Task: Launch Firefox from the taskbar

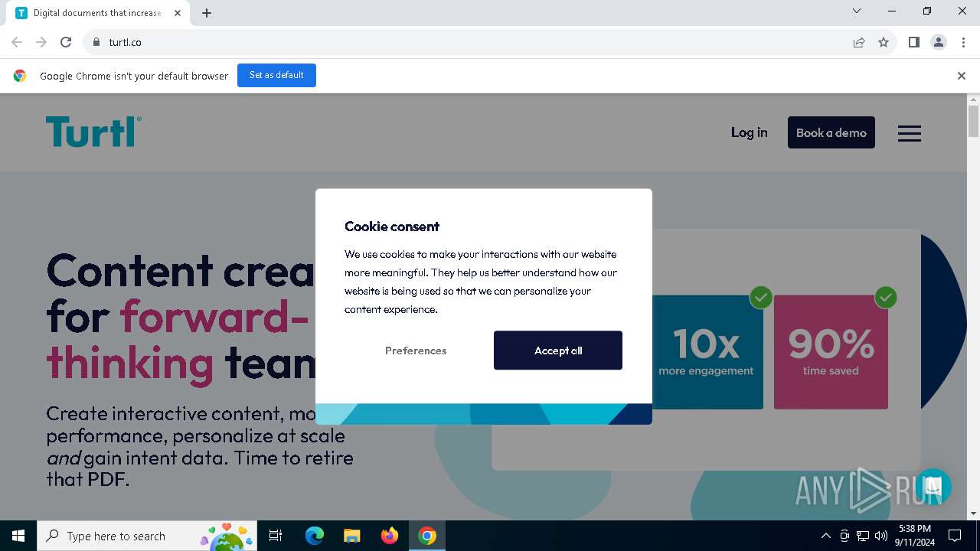Action: click(390, 536)
